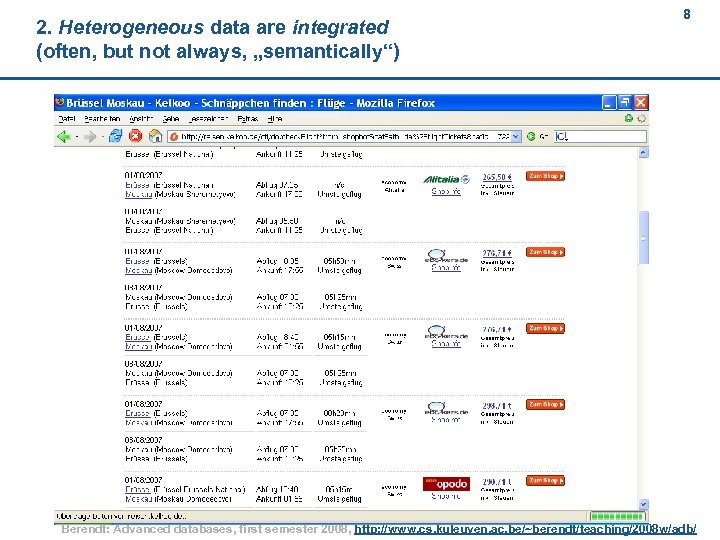Click the vertical scrollbar thumb

(643, 237)
